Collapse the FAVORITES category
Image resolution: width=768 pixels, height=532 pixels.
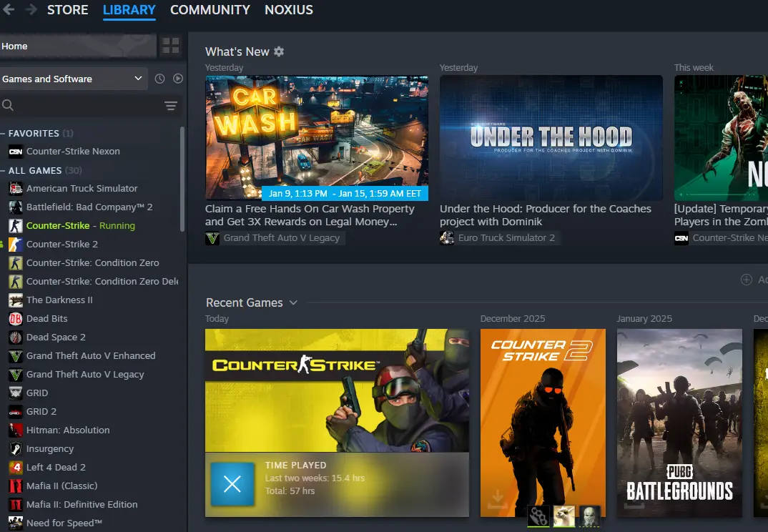click(3, 133)
